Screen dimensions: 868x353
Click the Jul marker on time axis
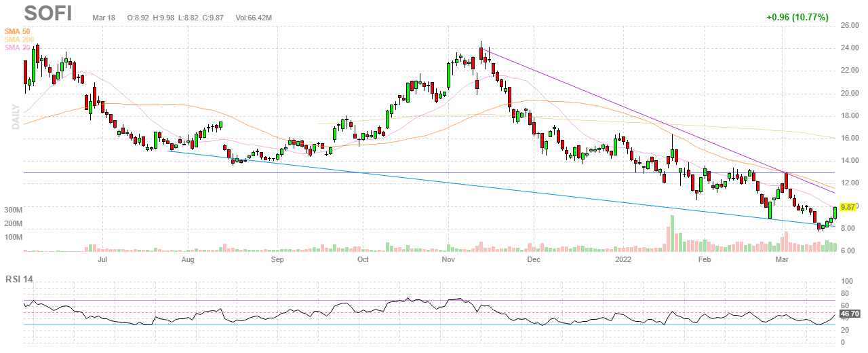tap(102, 259)
